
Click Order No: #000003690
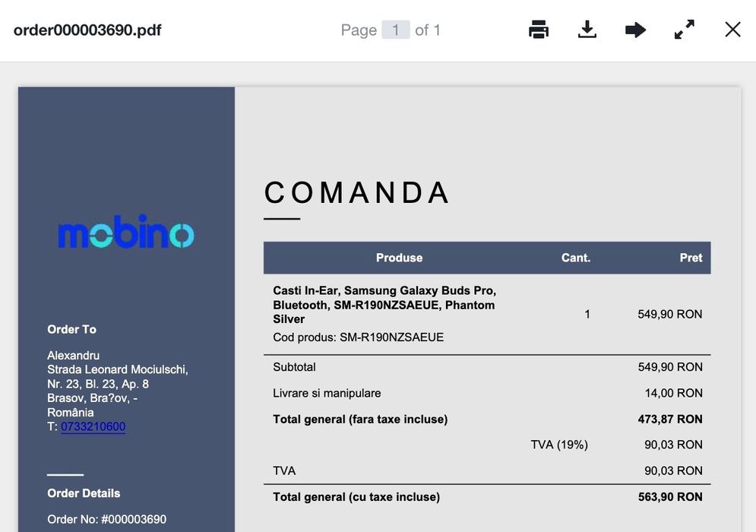(106, 519)
